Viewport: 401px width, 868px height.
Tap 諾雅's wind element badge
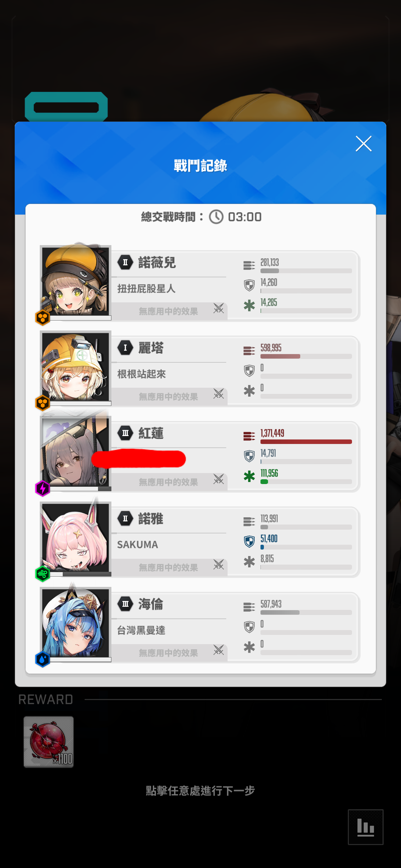coord(43,574)
